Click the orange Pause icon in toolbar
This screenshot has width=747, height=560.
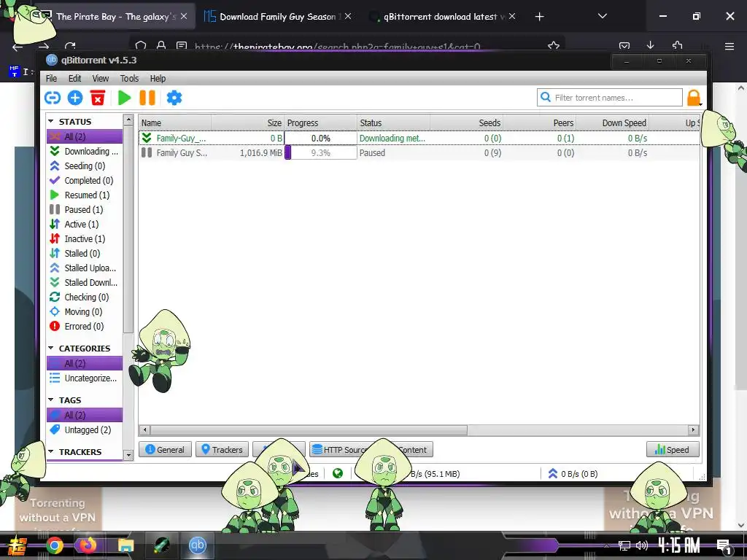coord(147,98)
